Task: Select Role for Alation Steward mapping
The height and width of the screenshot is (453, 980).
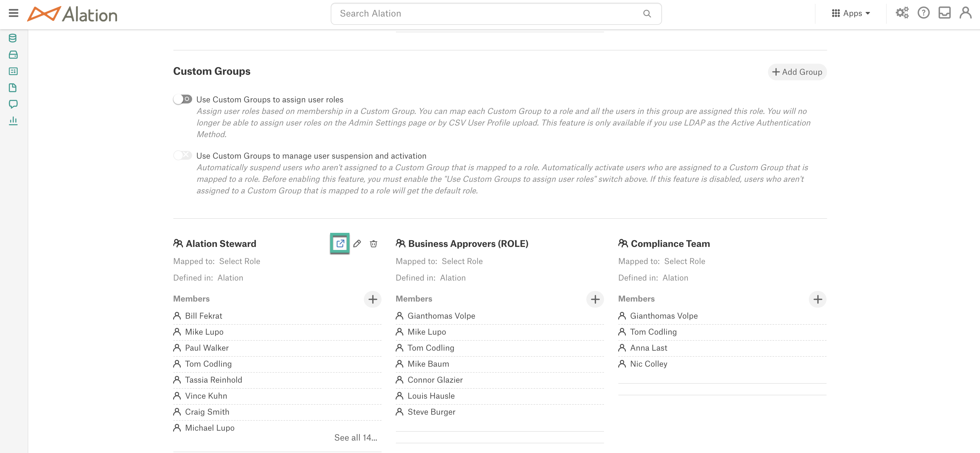Action: [x=240, y=261]
